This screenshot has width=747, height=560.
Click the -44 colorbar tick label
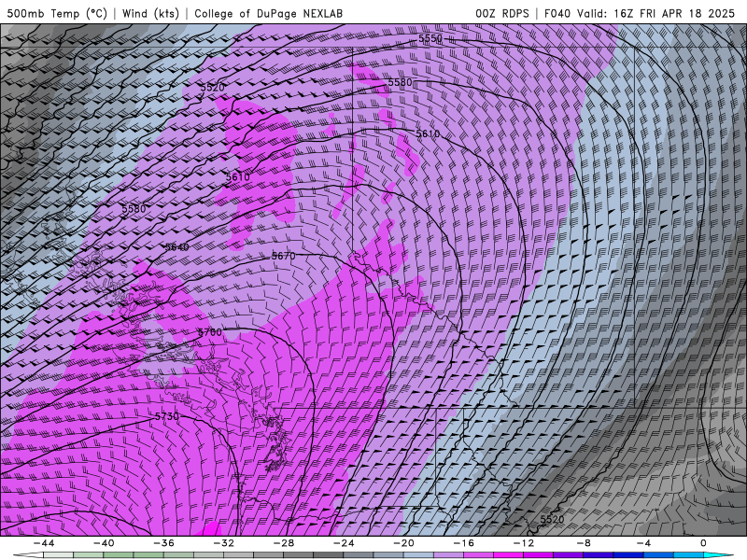[44, 543]
